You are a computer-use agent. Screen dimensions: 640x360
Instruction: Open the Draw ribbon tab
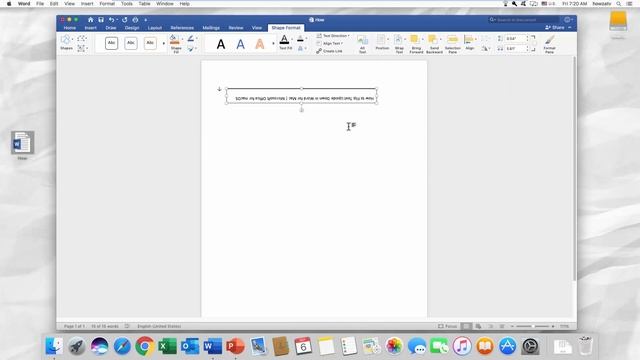[x=111, y=28]
